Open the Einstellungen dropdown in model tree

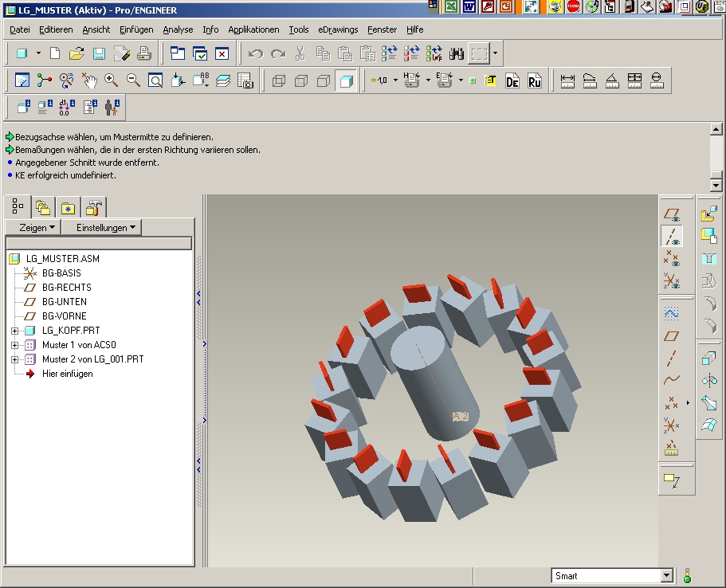105,228
